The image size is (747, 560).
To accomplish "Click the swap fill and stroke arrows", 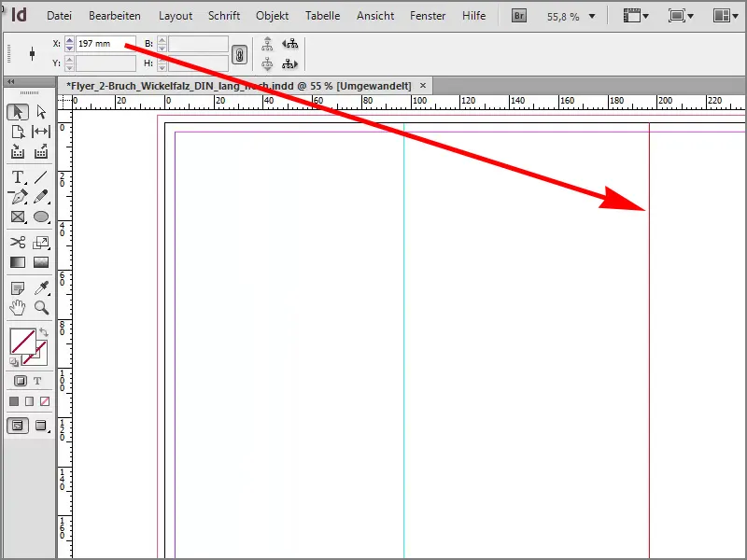I will click(x=44, y=332).
